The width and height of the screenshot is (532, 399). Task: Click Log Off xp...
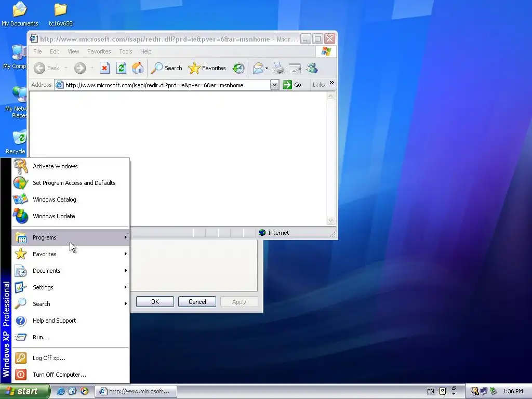71,358
